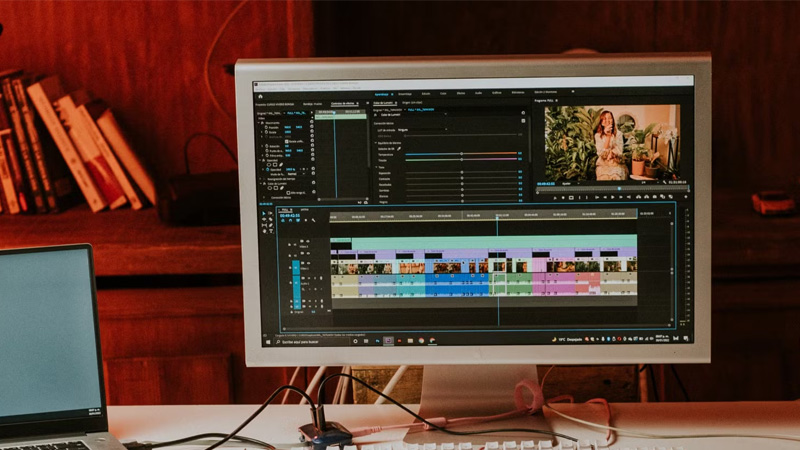Collapse the Tono section in Lumetri
Viewport: 800px width, 450px height.
pyautogui.click(x=376, y=166)
